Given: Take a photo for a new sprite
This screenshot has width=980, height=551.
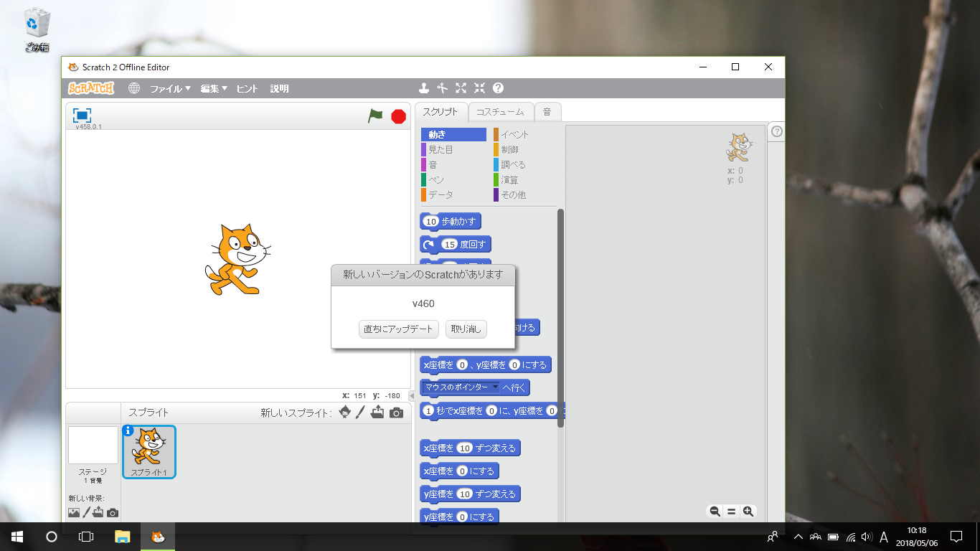Looking at the screenshot, I should pos(397,413).
